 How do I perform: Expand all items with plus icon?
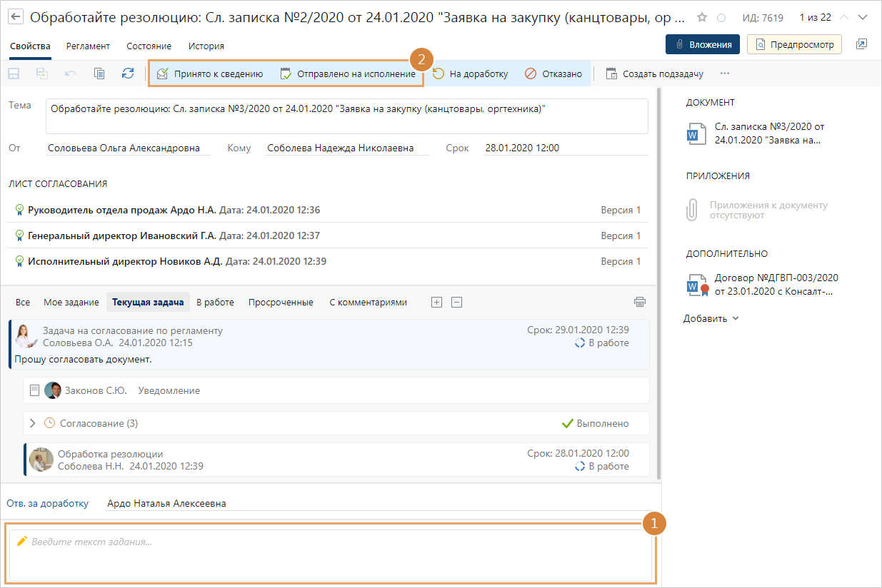(x=437, y=302)
